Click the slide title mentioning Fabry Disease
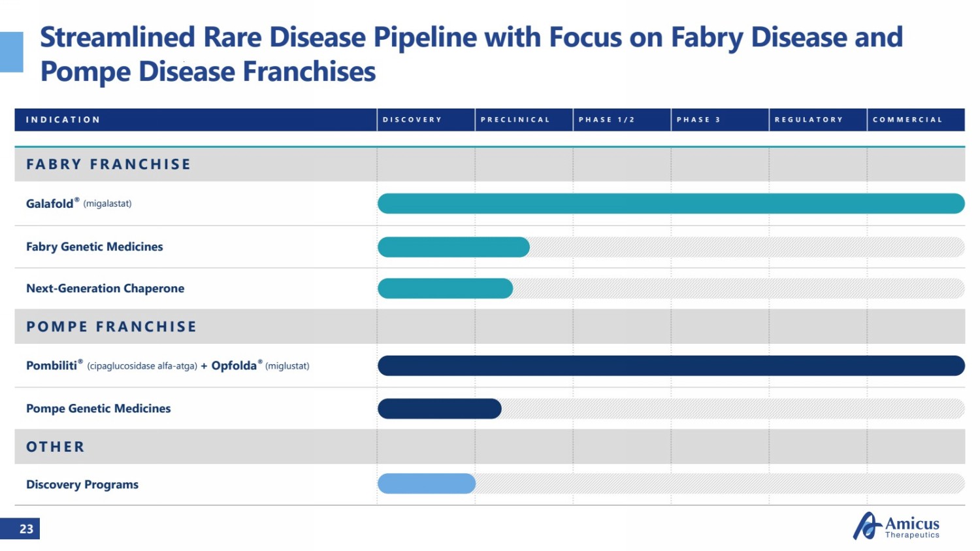This screenshot has width=980, height=551. tap(471, 54)
